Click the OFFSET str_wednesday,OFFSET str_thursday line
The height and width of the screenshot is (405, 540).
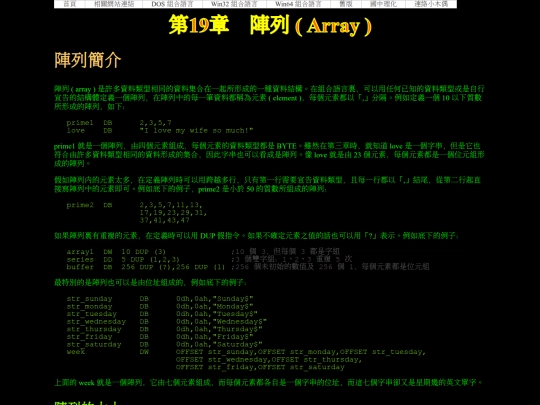coord(269,359)
